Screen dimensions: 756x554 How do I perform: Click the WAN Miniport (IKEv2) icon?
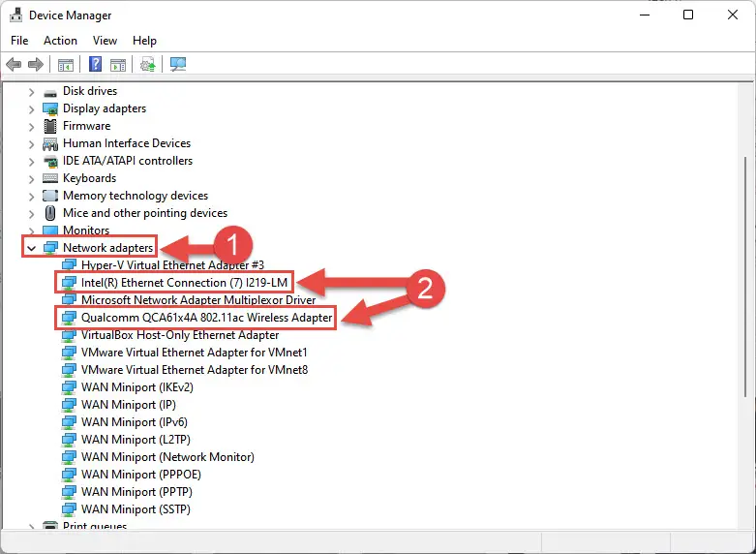(x=69, y=387)
